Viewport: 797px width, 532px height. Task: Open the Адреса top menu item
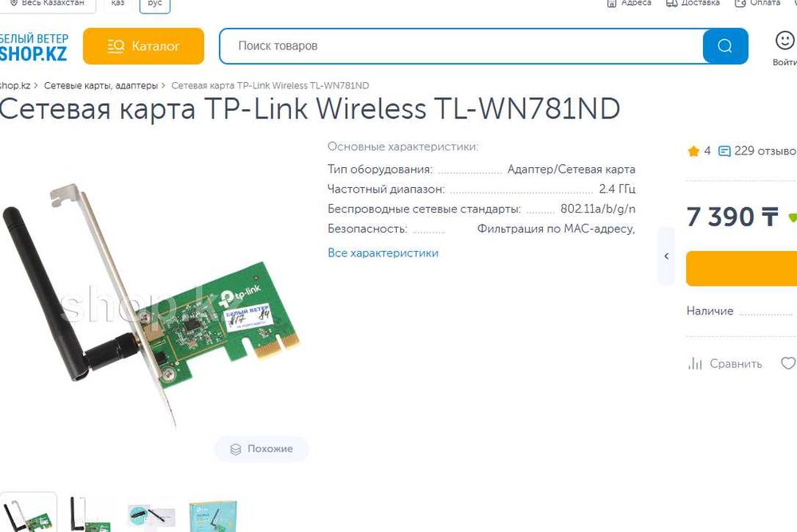point(629,3)
